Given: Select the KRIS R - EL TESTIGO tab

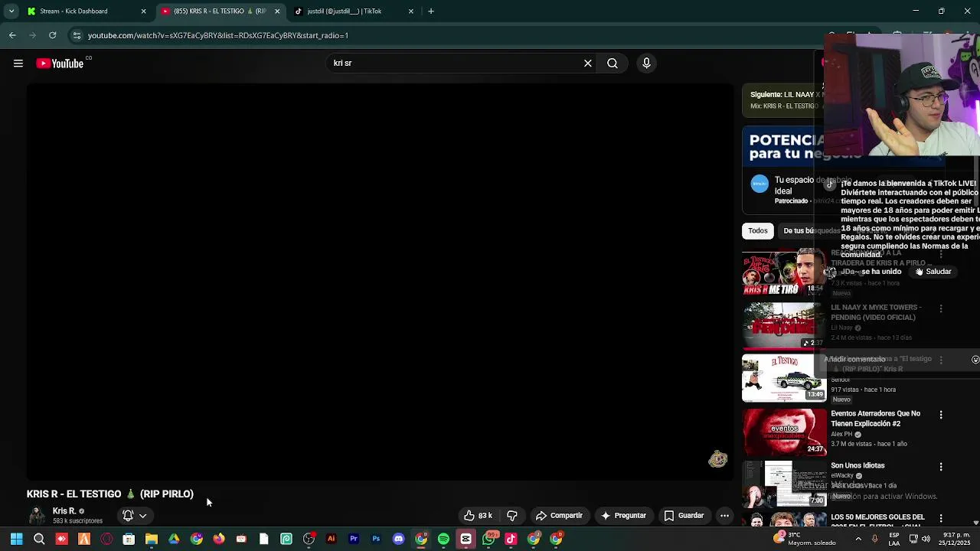Looking at the screenshot, I should 220,11.
